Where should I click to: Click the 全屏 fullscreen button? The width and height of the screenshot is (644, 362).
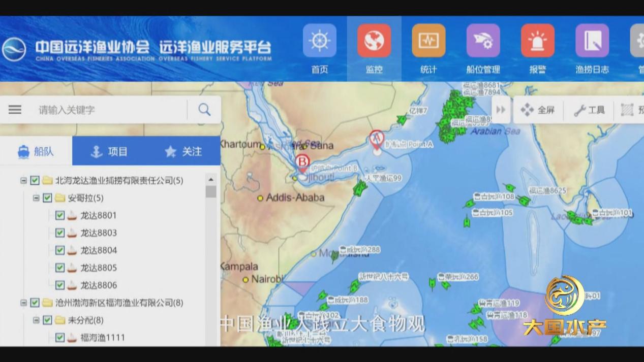click(x=538, y=110)
